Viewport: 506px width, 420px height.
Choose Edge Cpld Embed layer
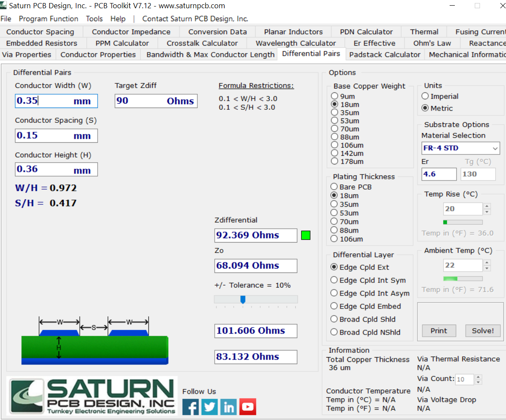(x=334, y=306)
